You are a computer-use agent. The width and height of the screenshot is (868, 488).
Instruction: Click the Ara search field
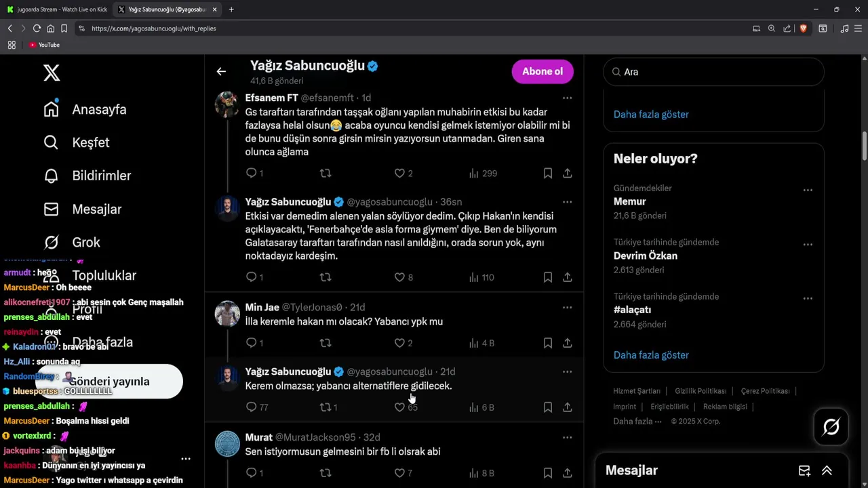[x=713, y=72]
